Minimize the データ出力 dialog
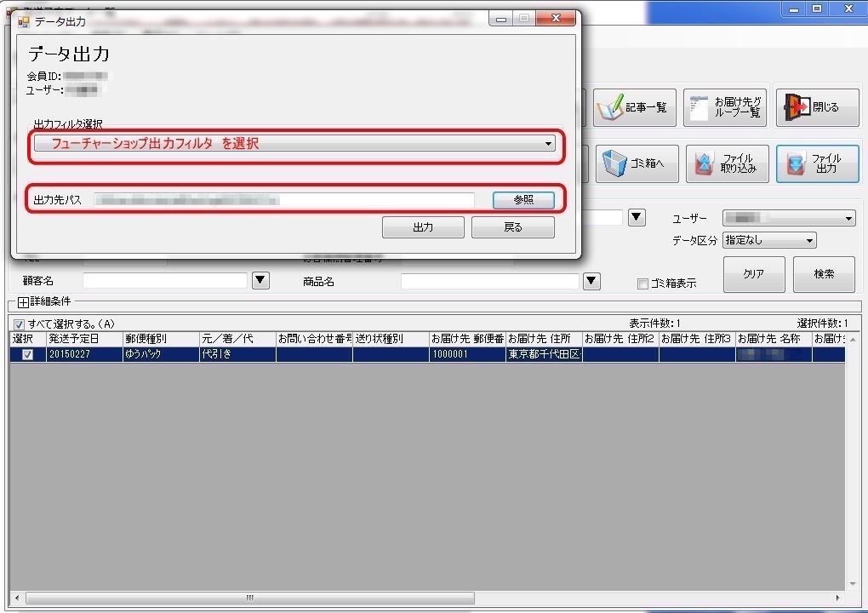Viewport: 868px width, 613px height. pos(501,18)
